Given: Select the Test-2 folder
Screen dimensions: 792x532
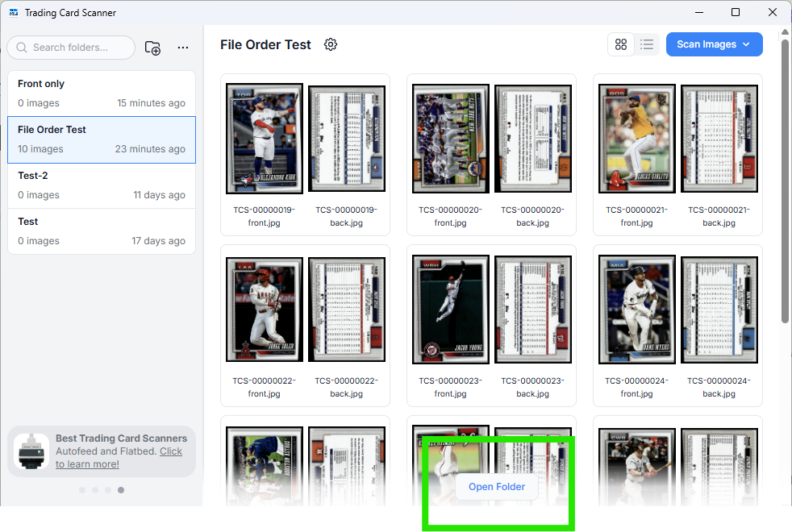Looking at the screenshot, I should coord(102,185).
